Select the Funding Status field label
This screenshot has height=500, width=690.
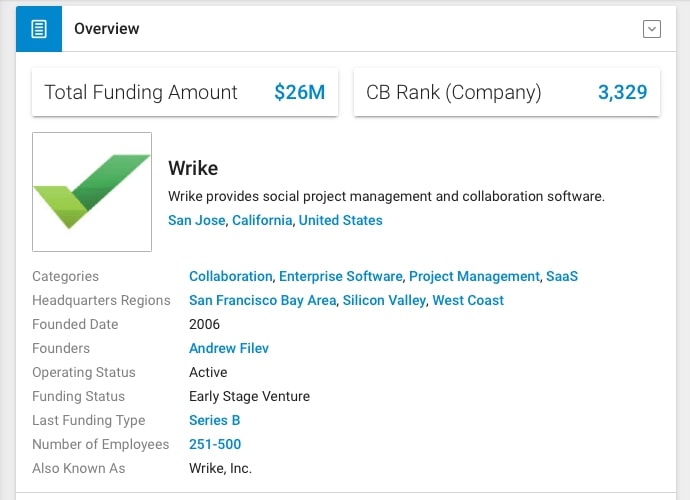pos(78,396)
